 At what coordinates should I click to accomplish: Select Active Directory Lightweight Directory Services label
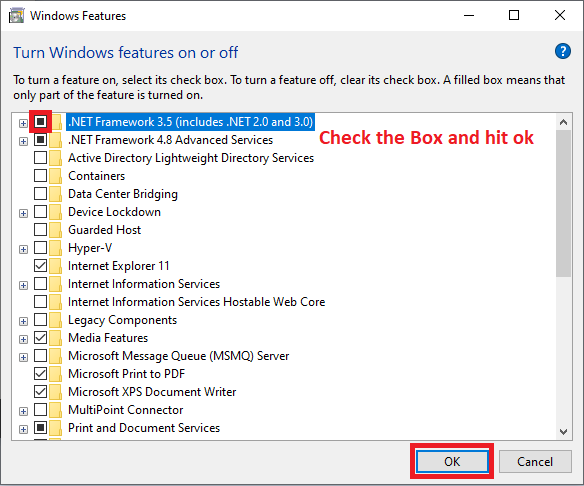(x=191, y=158)
